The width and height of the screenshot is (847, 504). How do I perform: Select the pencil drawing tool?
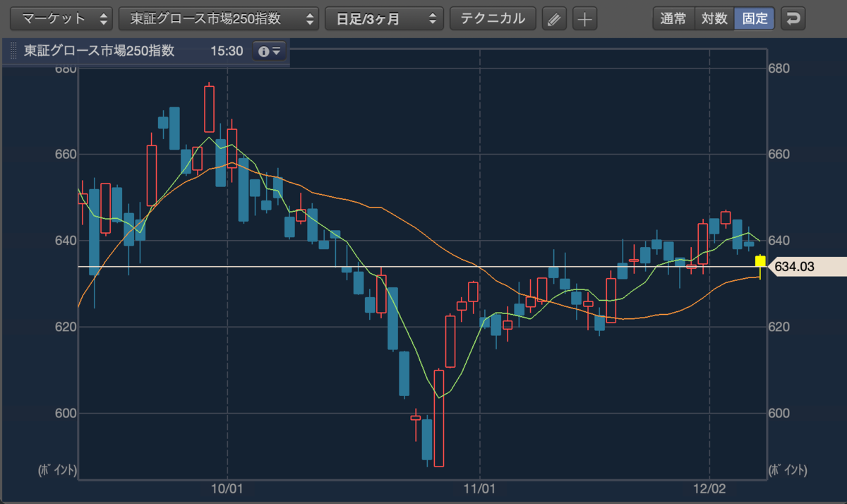coord(554,19)
